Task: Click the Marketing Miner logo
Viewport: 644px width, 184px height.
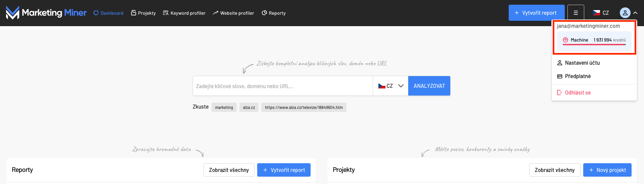Action: click(46, 13)
